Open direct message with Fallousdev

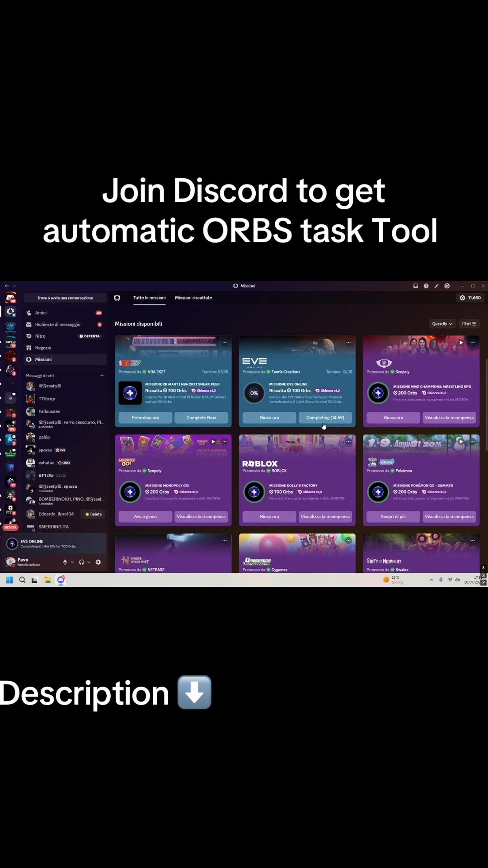point(65,411)
